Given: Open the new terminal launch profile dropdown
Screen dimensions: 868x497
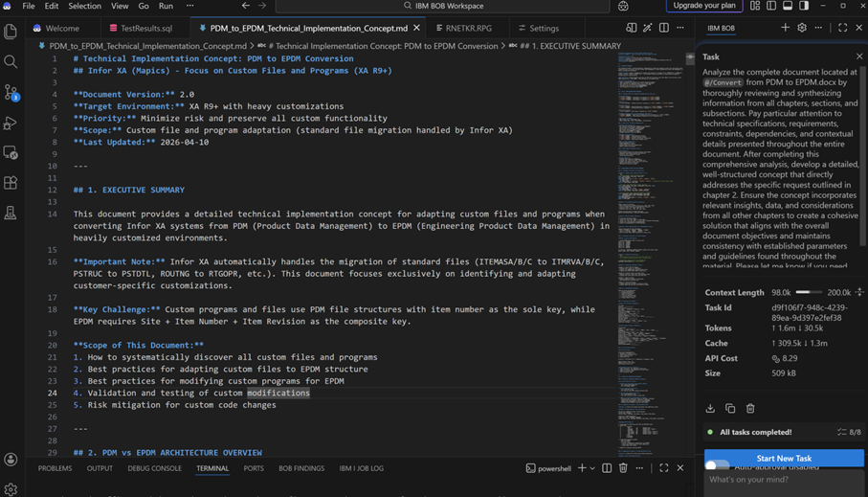Looking at the screenshot, I should pyautogui.click(x=592, y=468).
